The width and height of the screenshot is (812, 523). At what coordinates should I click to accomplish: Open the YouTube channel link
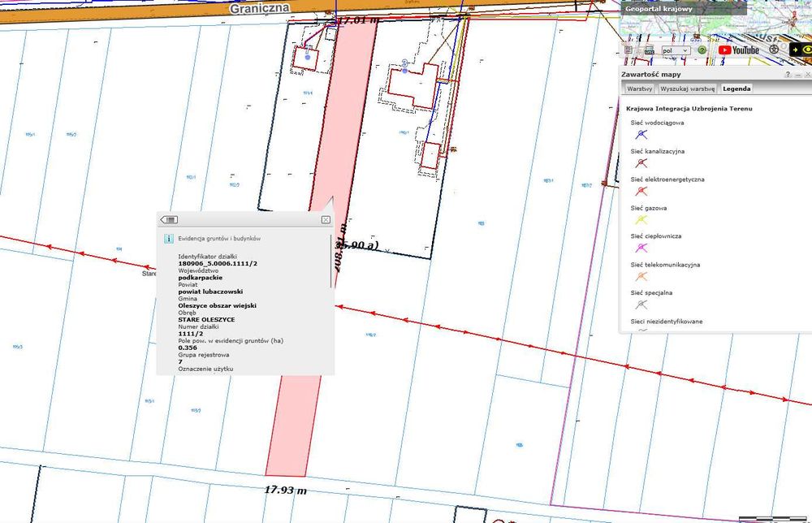[x=738, y=50]
